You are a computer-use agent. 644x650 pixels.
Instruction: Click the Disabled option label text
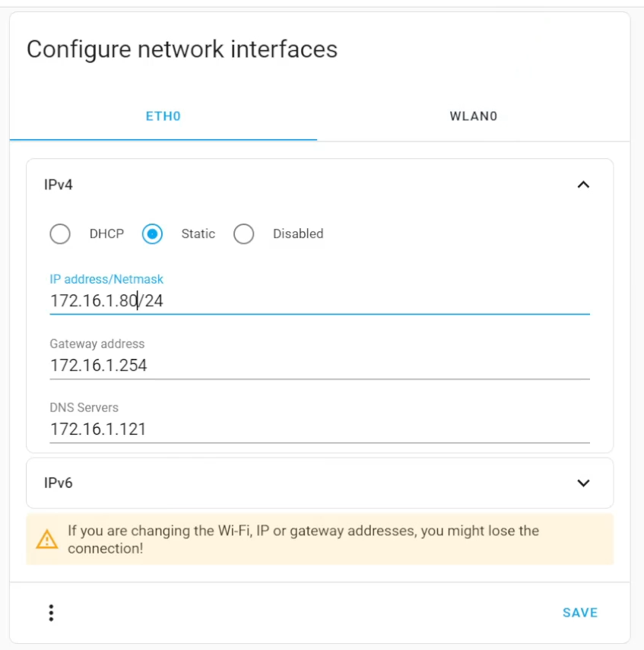(298, 234)
